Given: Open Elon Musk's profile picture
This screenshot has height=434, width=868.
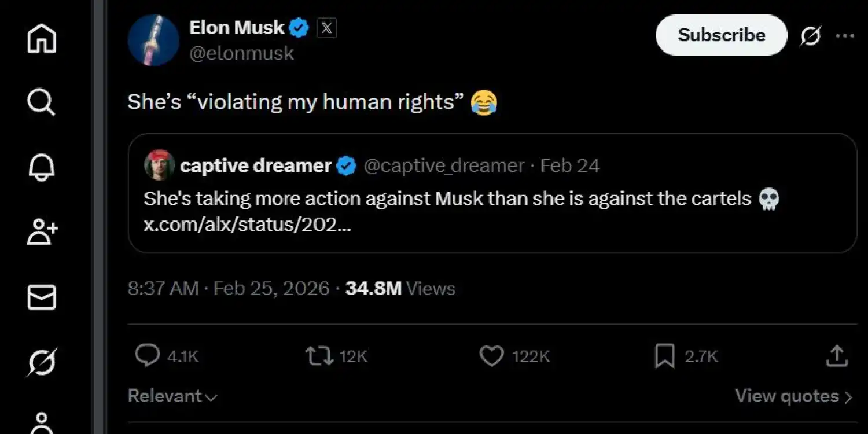Looking at the screenshot, I should pos(153,39).
